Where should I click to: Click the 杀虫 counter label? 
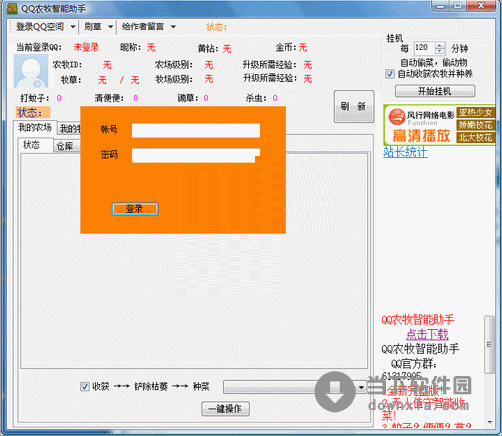pyautogui.click(x=256, y=98)
